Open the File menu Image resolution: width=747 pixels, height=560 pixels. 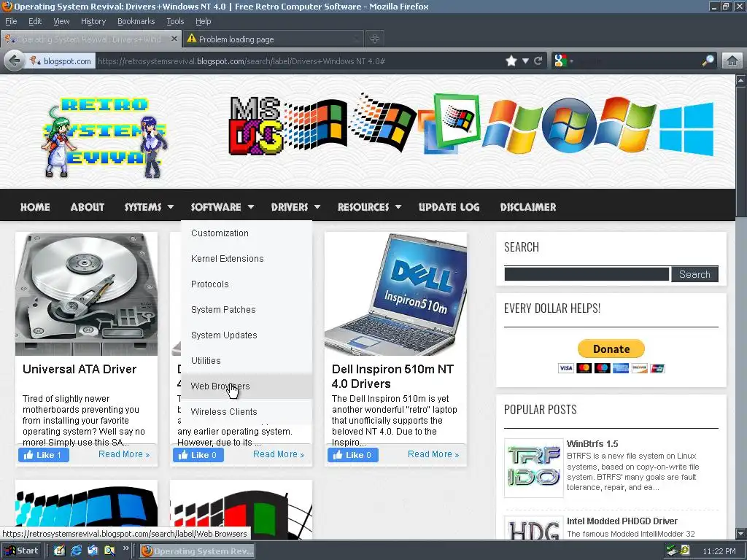click(x=11, y=21)
